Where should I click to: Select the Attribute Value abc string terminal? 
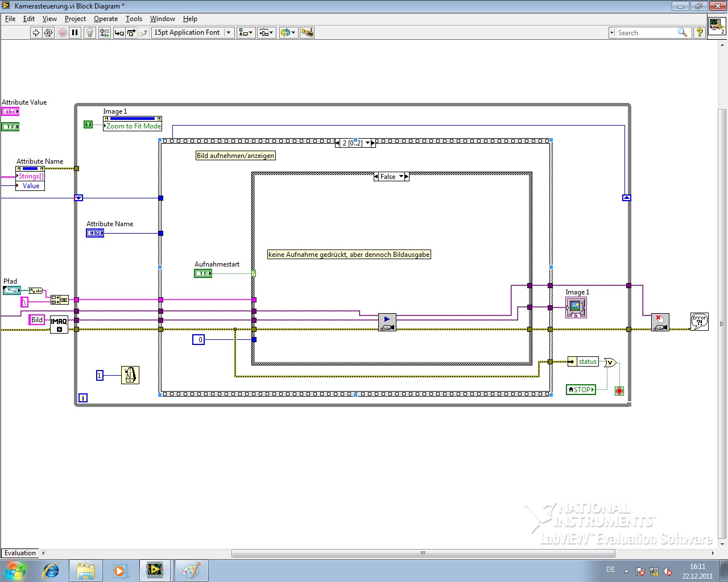[10, 111]
